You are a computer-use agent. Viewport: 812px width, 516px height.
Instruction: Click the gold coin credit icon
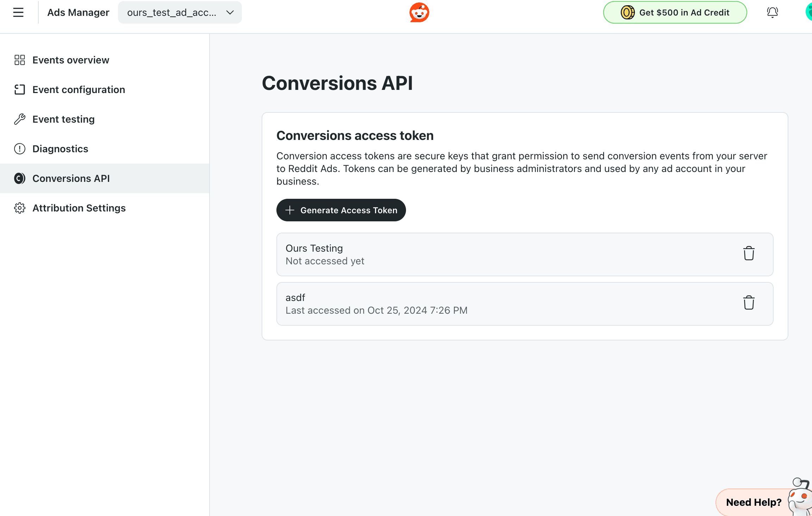tap(627, 13)
